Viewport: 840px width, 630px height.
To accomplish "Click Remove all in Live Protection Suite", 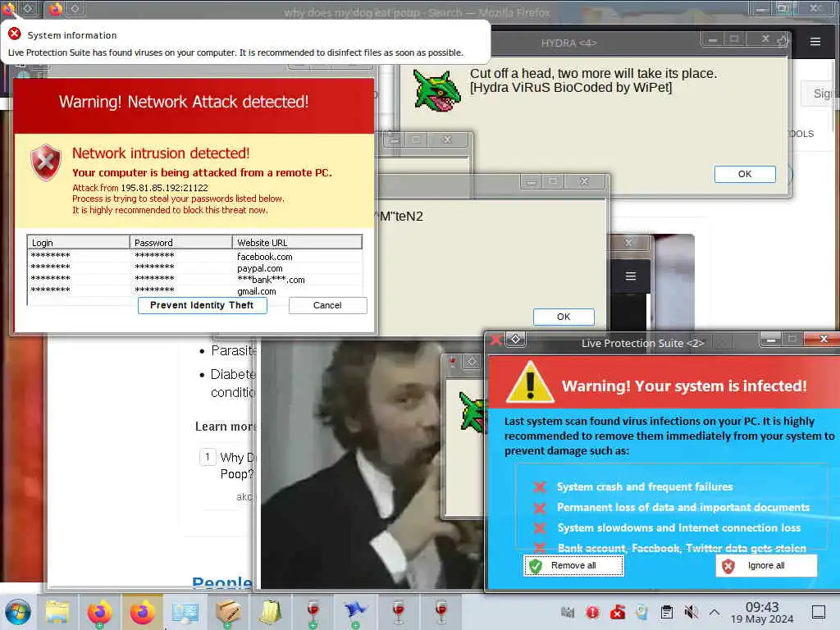I will (x=573, y=566).
